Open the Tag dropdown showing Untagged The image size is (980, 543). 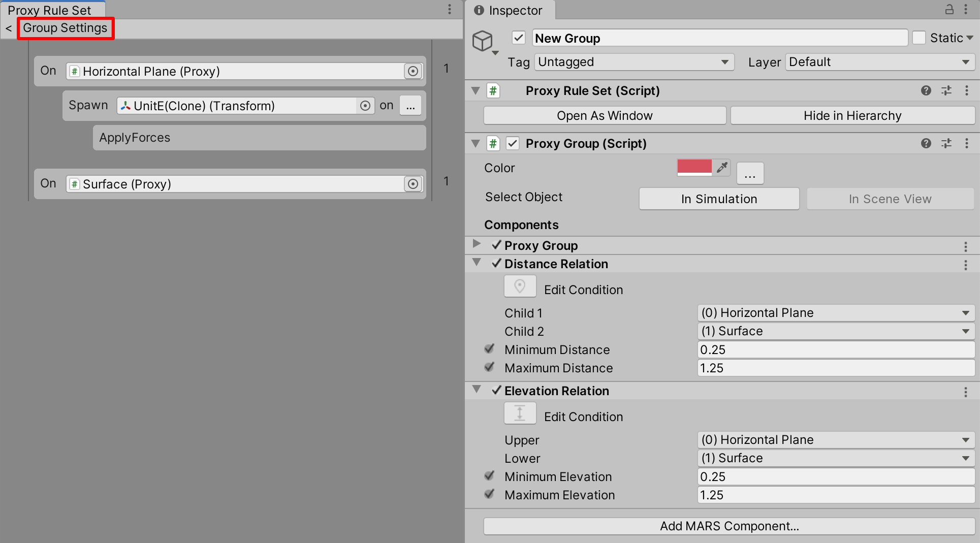[x=634, y=62]
